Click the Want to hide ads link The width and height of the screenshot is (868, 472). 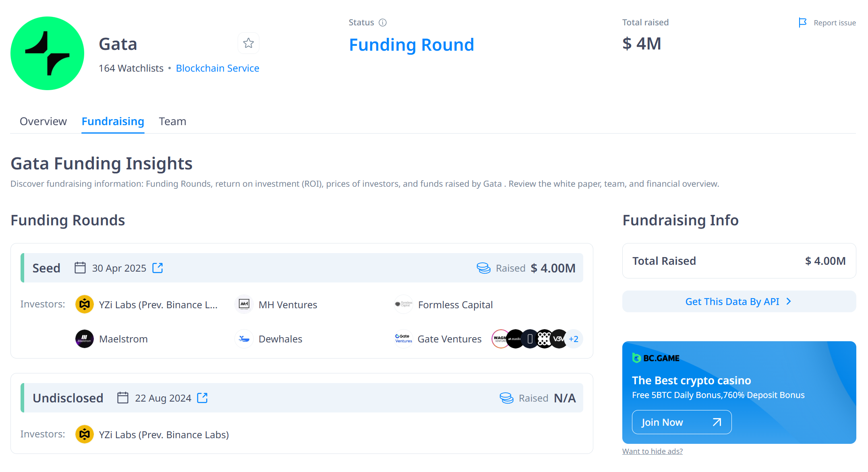pos(652,451)
